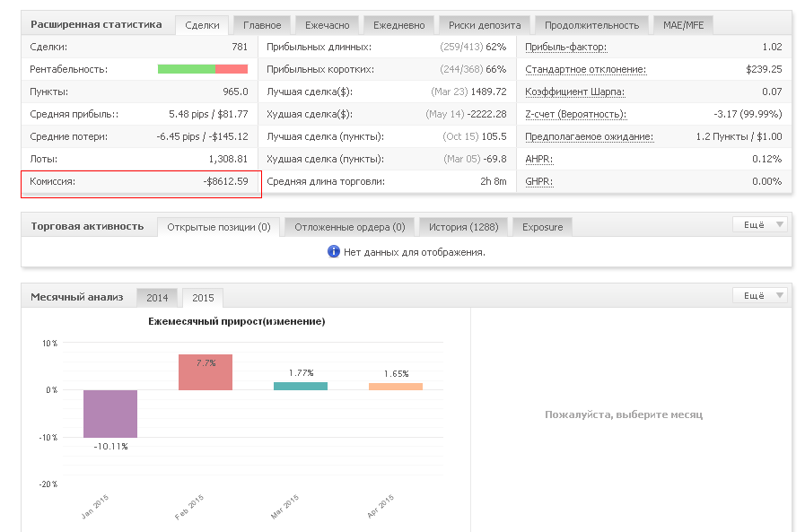Screen dimensions: 805x532
Task: Click the blue info icon beside Нет данных
Action: (333, 252)
